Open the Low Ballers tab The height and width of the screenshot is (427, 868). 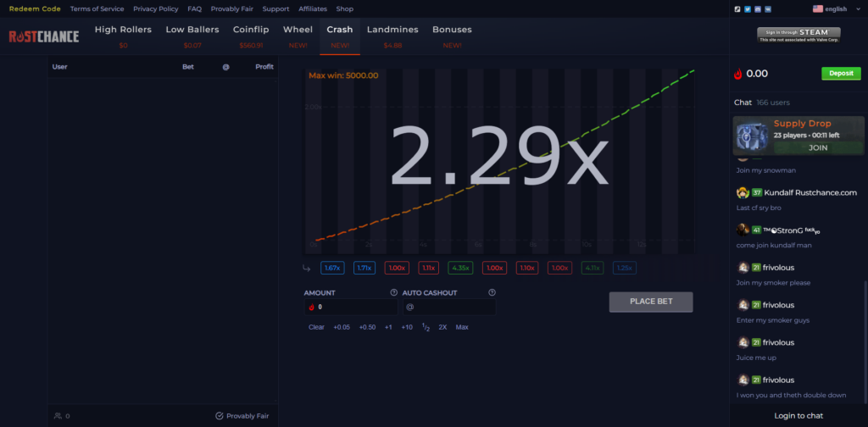[x=192, y=36]
